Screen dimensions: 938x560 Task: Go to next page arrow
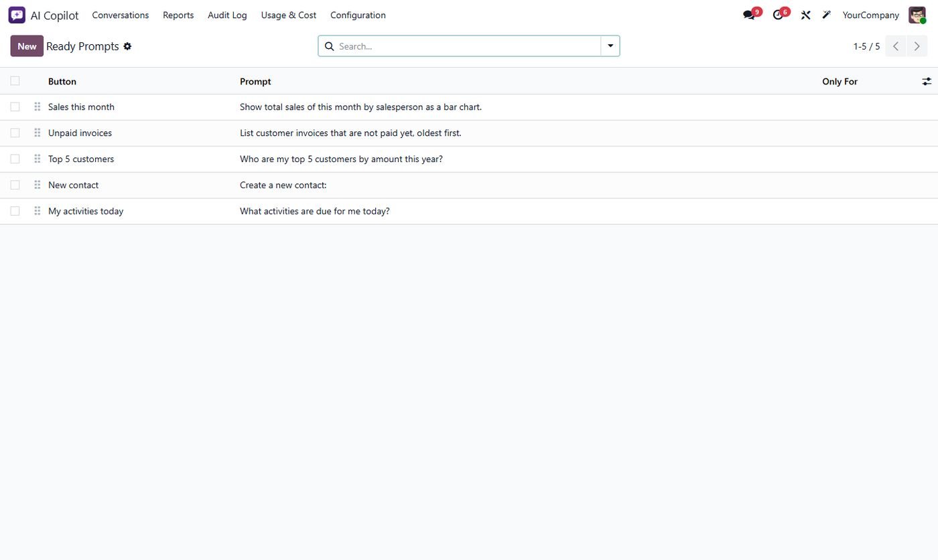917,46
